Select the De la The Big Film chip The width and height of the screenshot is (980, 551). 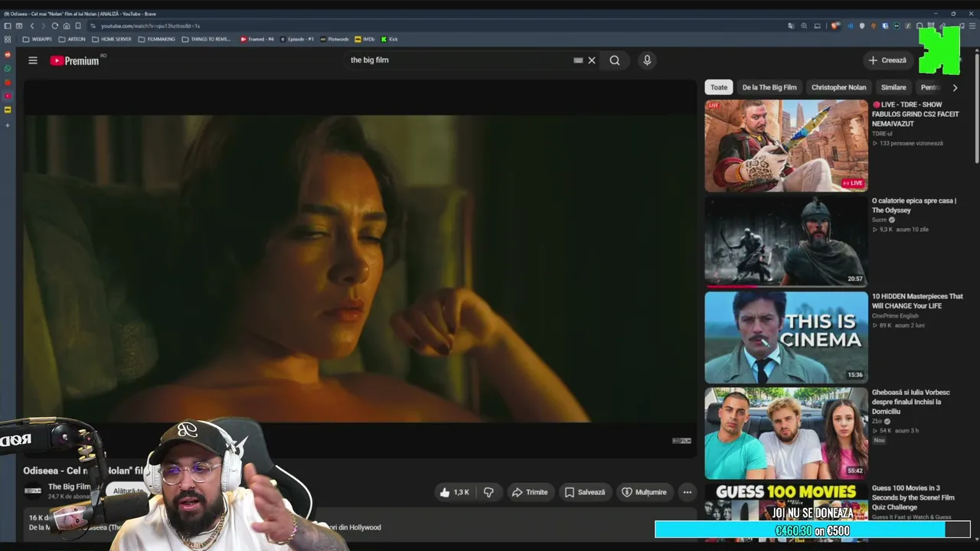(769, 87)
